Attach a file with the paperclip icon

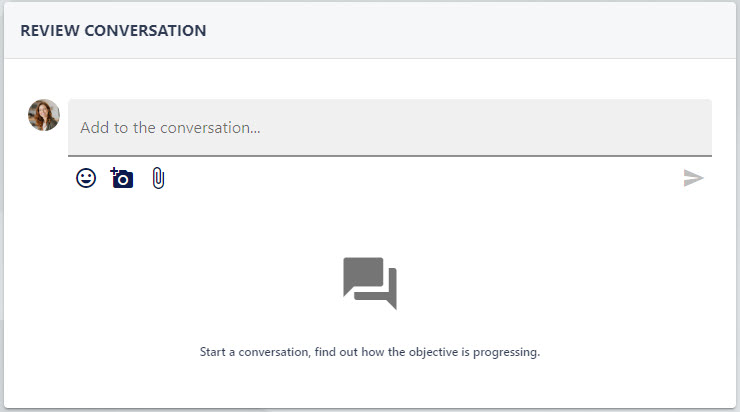pos(158,178)
